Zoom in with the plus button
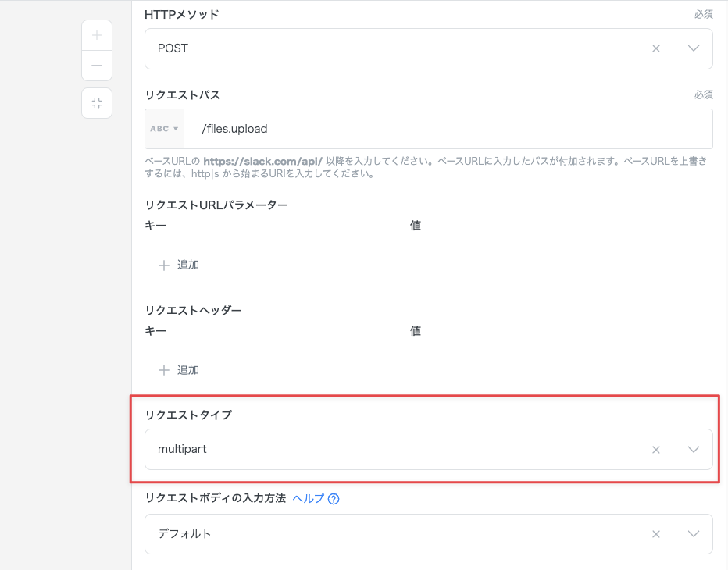Screen dimensions: 728x570 97,35
